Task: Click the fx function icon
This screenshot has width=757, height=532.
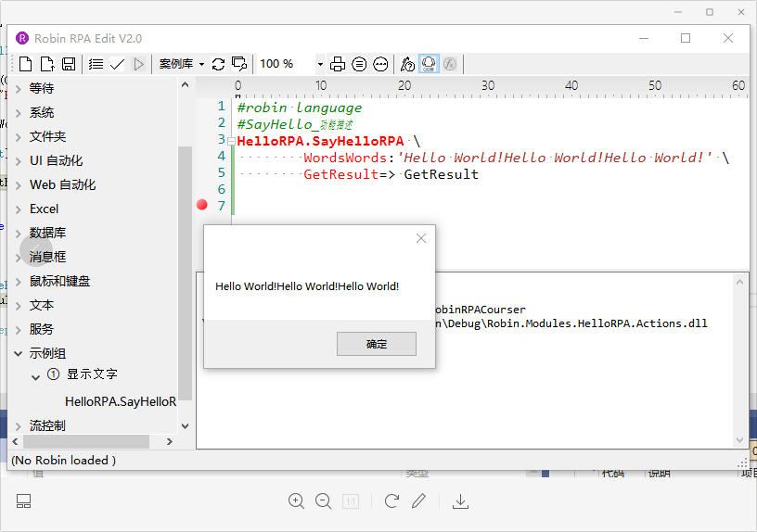Action: [x=450, y=64]
